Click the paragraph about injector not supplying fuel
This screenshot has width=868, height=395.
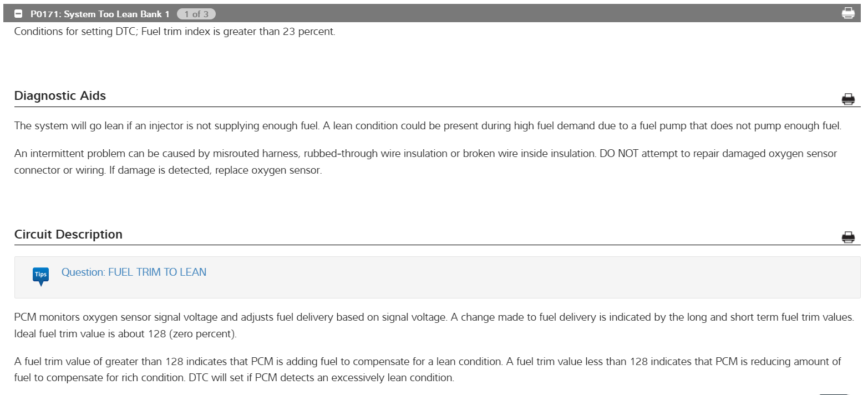[x=166, y=126]
